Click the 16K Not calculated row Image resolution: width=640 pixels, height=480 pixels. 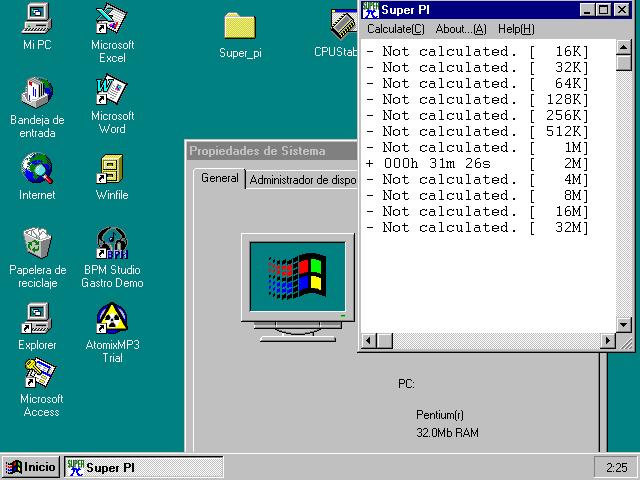point(477,51)
